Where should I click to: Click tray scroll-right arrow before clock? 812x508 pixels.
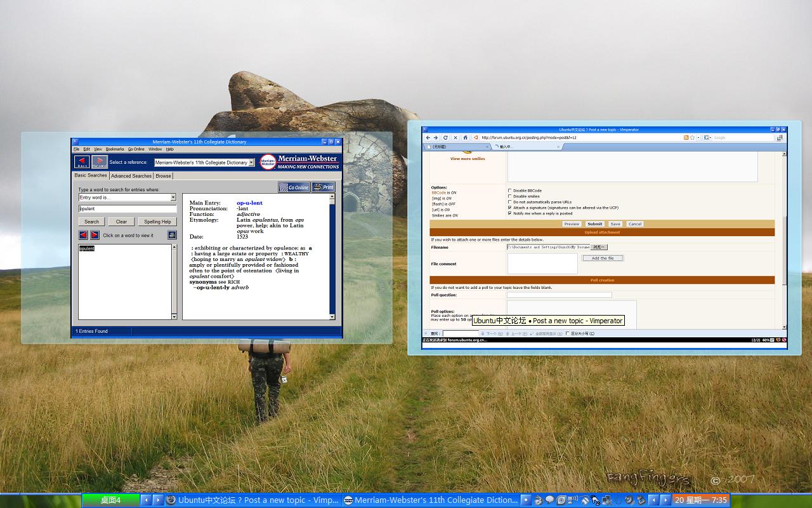point(665,500)
